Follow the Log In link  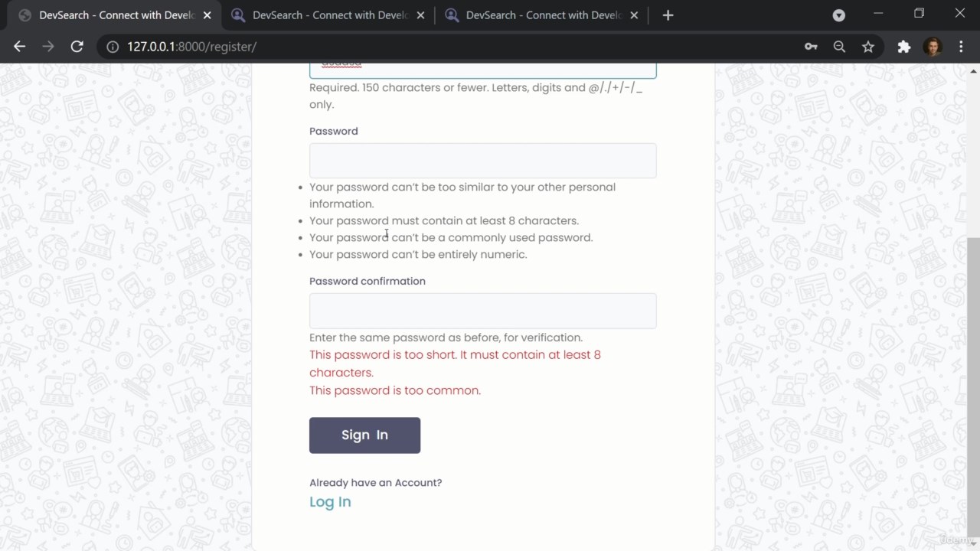tap(330, 502)
